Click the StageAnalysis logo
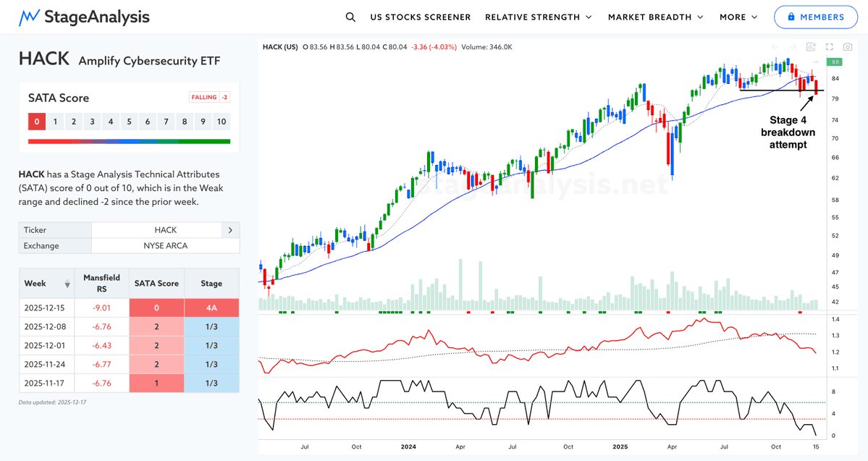This screenshot has height=461, width=868. pyautogui.click(x=84, y=17)
